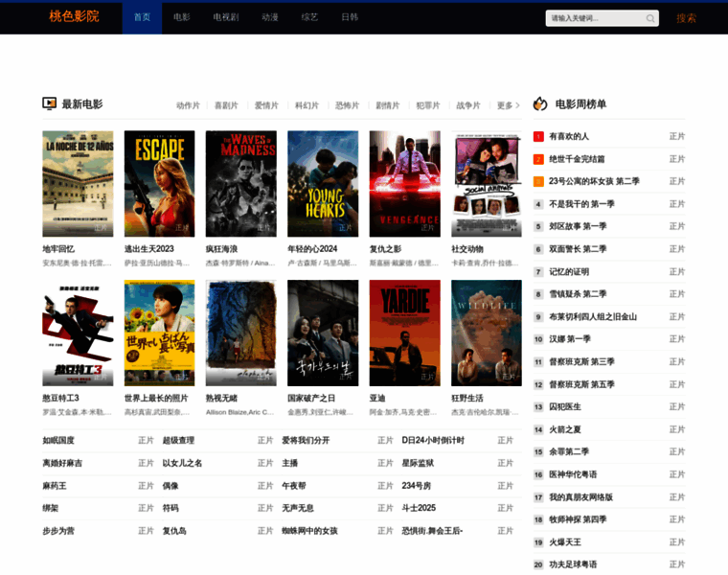Filter by 爱情片 category

(266, 105)
